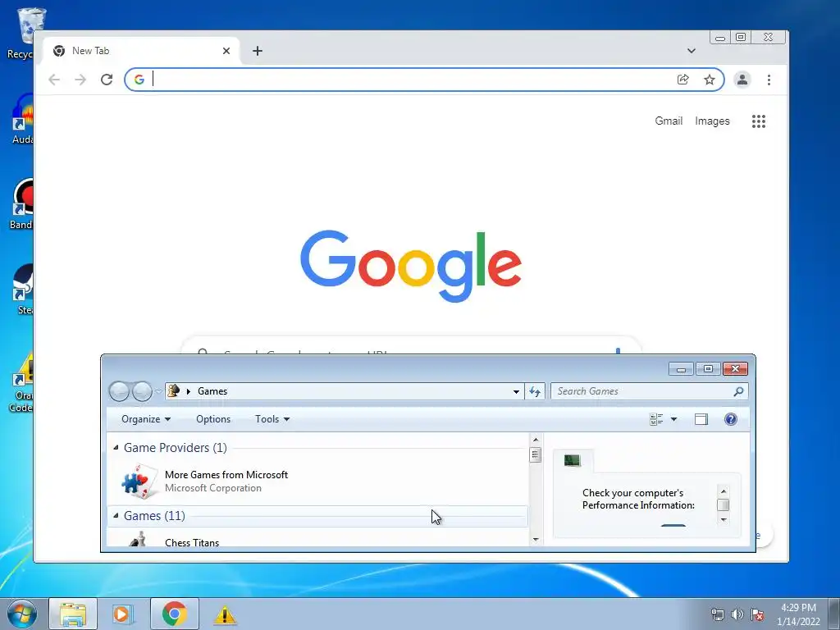Open Windows Start menu

click(22, 614)
